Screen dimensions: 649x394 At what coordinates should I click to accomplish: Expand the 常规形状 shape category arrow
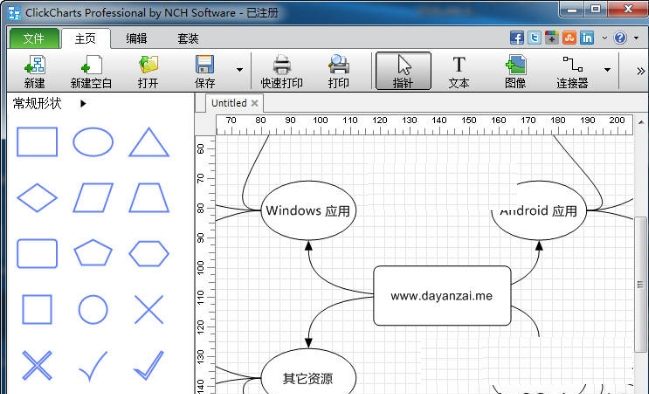[x=83, y=103]
